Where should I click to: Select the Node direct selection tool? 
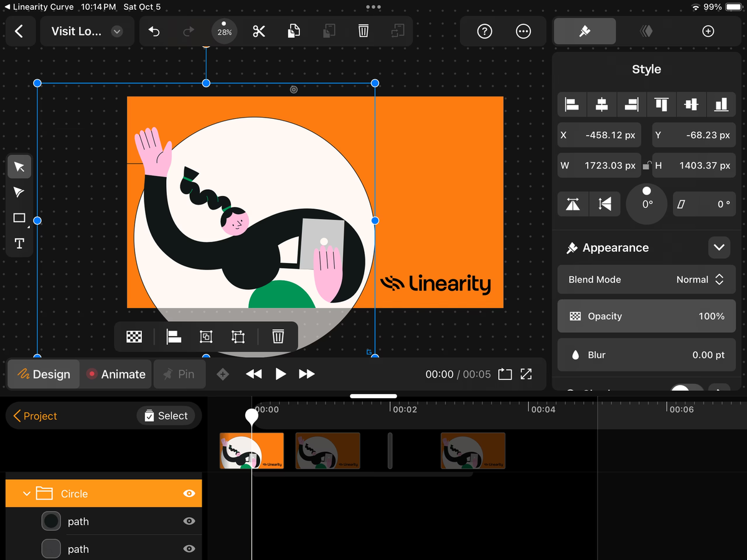tap(19, 192)
